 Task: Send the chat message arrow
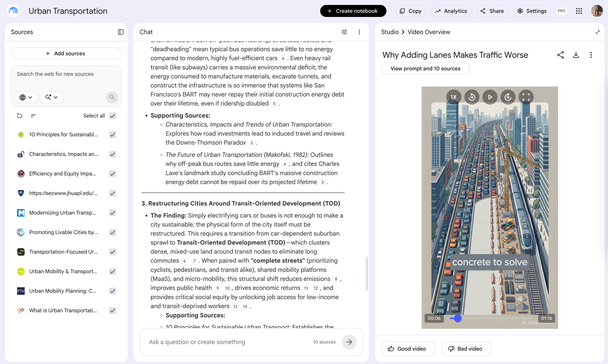(349, 342)
